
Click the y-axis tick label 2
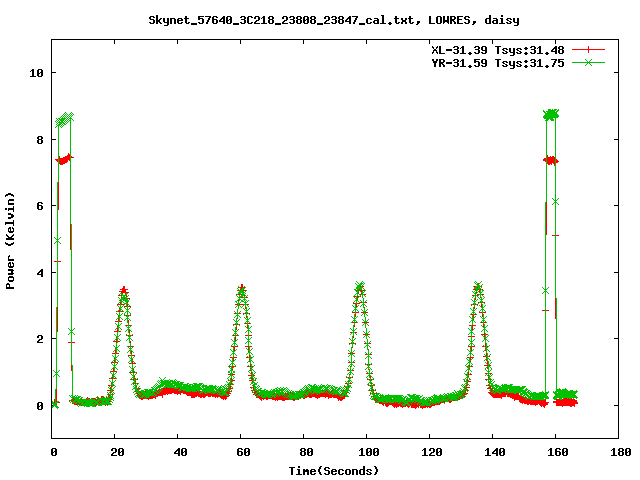[40, 339]
